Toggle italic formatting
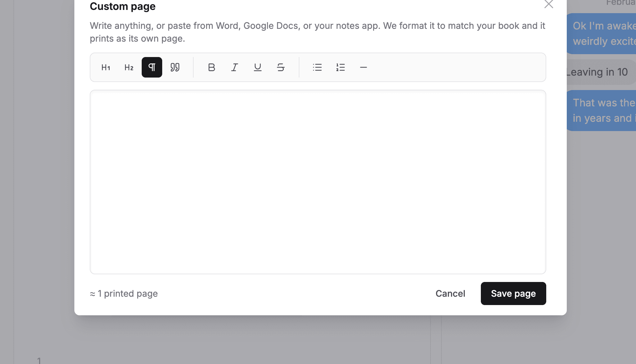Viewport: 636px width, 364px height. [235, 67]
